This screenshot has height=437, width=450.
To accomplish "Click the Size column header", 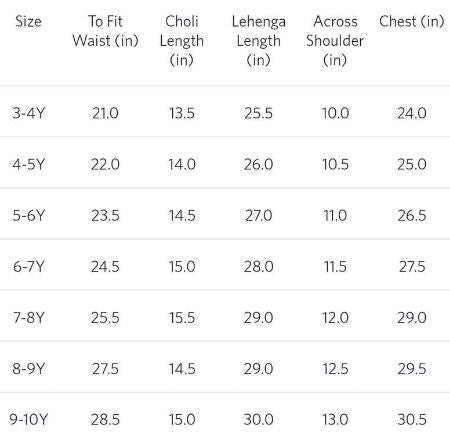I will pyautogui.click(x=28, y=22).
